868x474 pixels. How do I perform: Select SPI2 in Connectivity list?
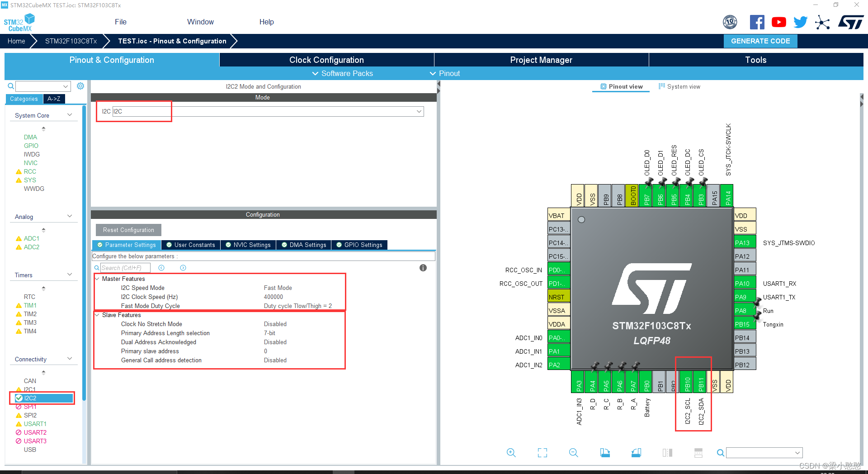(x=30, y=415)
